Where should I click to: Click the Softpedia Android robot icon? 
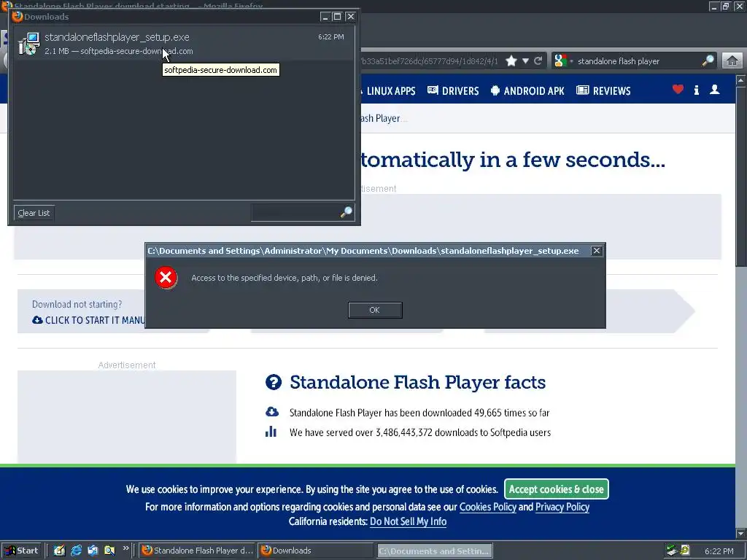pos(495,90)
